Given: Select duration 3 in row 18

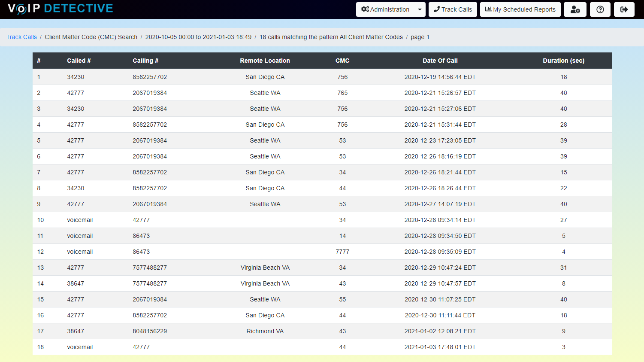Looking at the screenshot, I should (564, 347).
